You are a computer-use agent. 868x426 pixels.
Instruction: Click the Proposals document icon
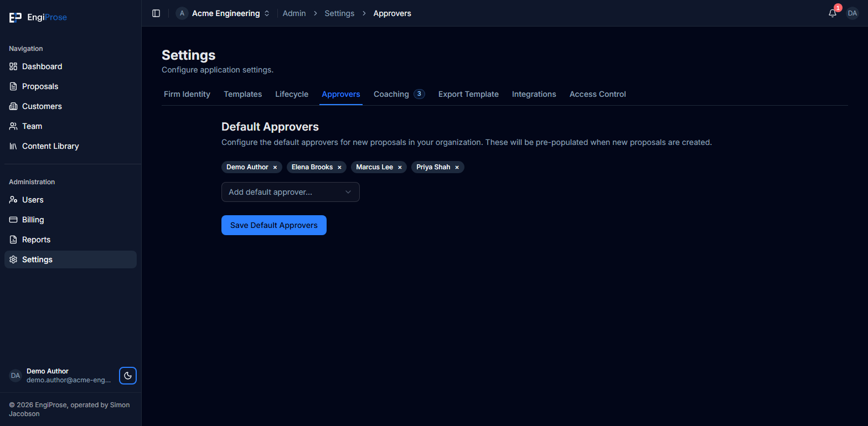(13, 86)
